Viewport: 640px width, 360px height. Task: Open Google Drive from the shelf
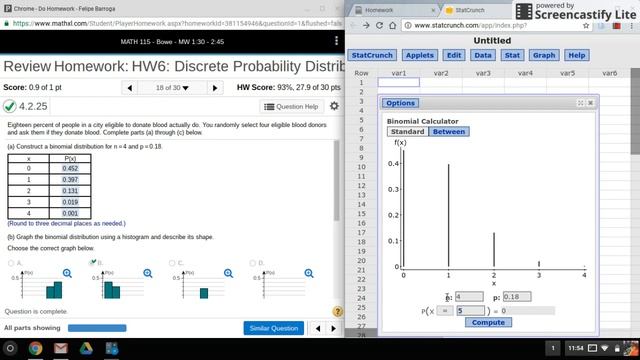tap(86, 349)
